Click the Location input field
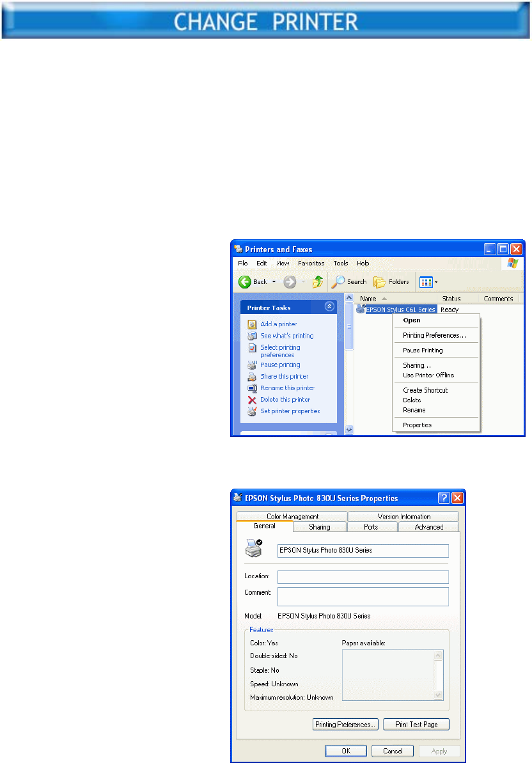This screenshot has width=532, height=763. click(363, 577)
